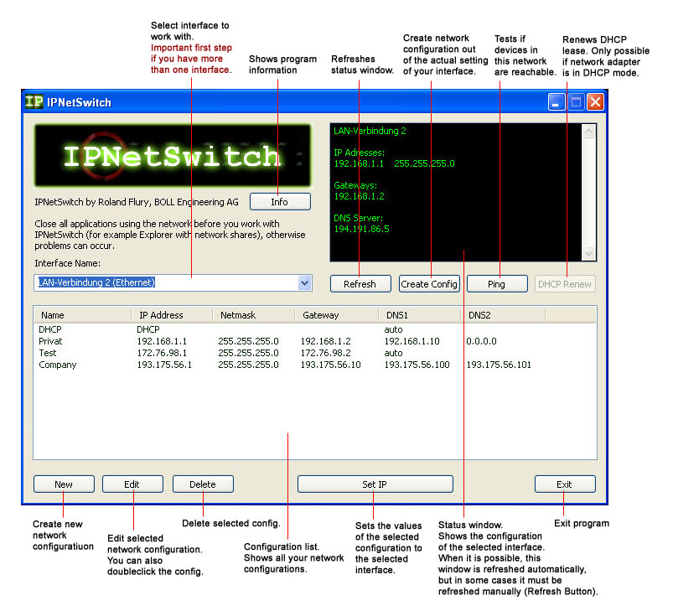Viewport: 673px width, 616px height.
Task: Click the IPNetSwitch logo banner
Action: [172, 156]
